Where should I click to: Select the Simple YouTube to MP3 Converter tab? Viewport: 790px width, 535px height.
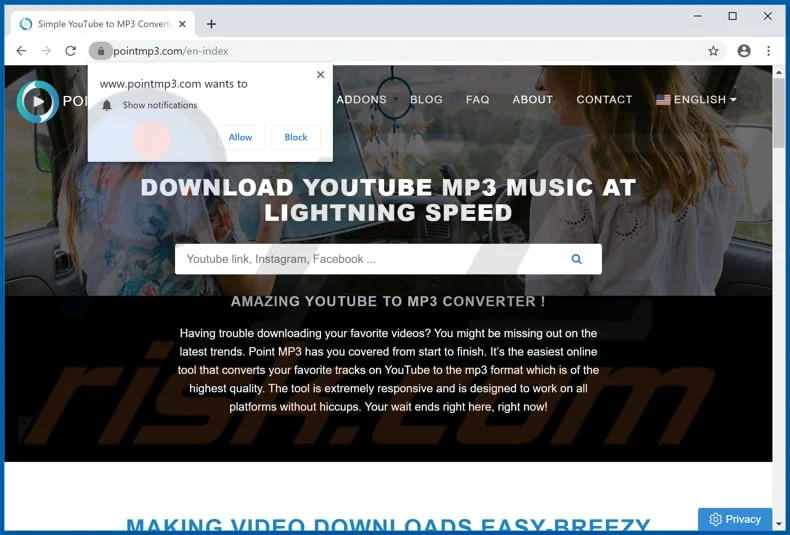click(x=103, y=24)
